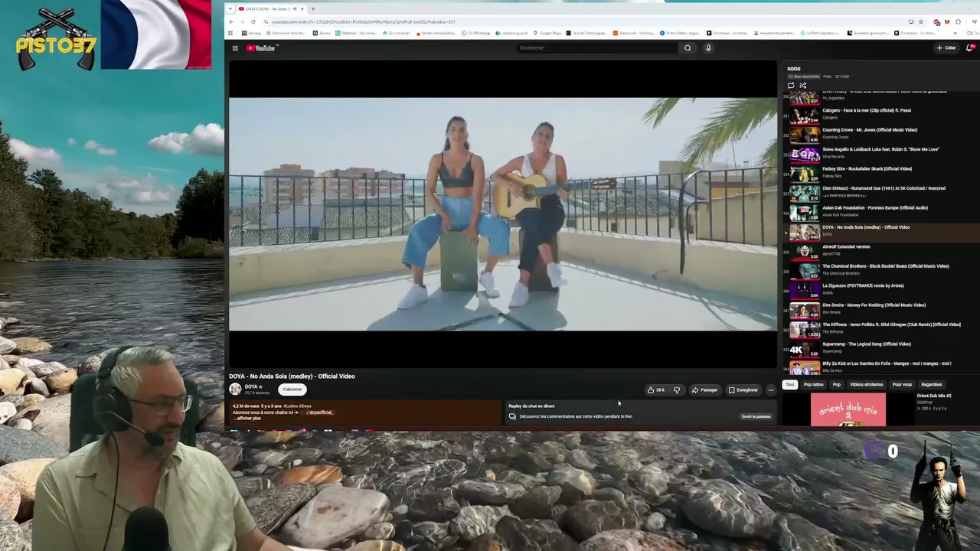Viewport: 980px width, 551px height.
Task: Expand description with ...afficher plus
Action: 247,418
